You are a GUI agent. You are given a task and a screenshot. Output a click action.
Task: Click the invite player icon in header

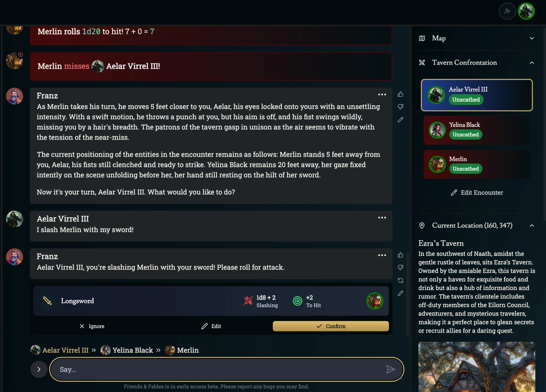pyautogui.click(x=507, y=11)
